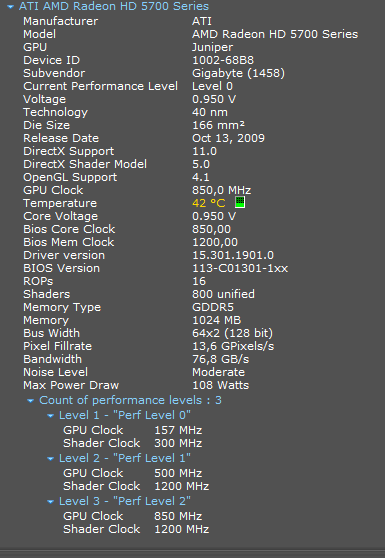Select the Level 3 - "Perf Level 2" label
The height and width of the screenshot is (558, 385).
125,501
